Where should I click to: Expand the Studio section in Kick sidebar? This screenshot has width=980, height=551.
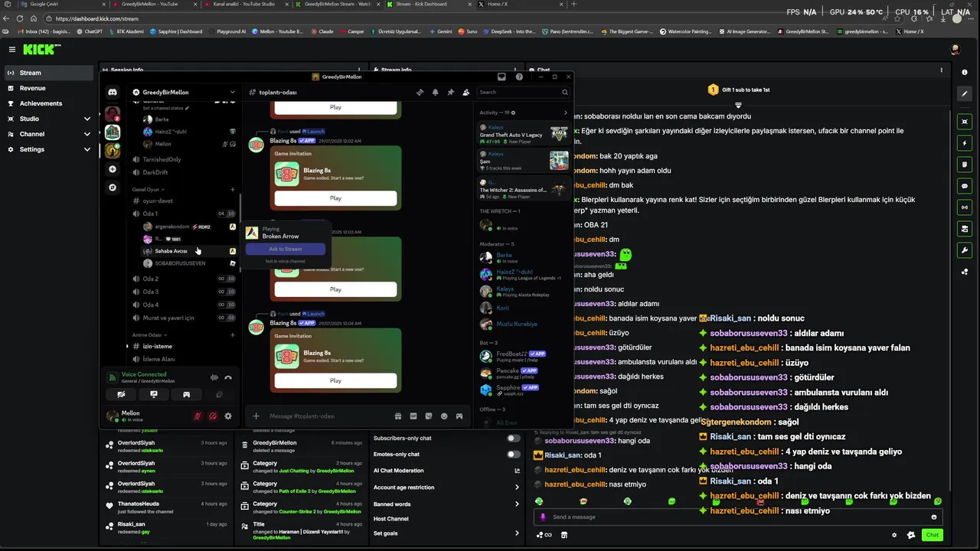click(x=87, y=119)
